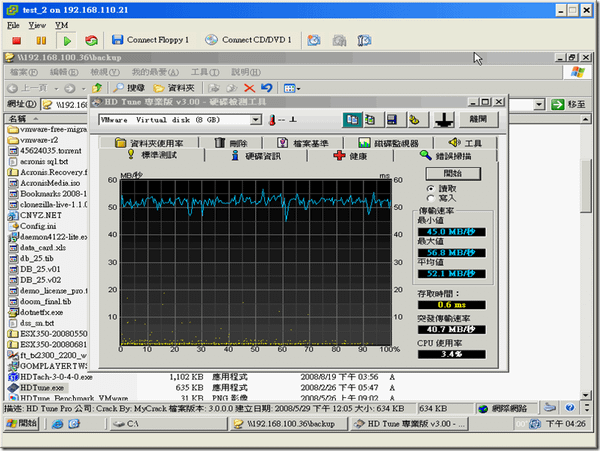Take a VM snapshot icon

coord(314,40)
